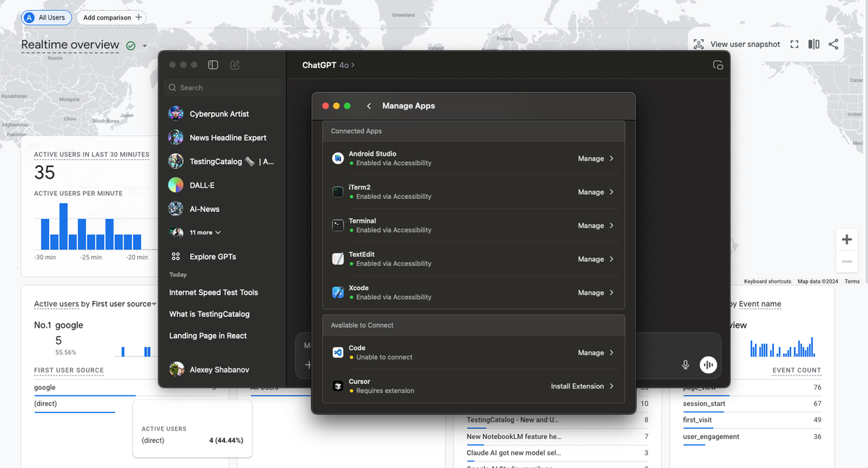
Task: Select the Internet Speed Test Tools chat
Action: tap(213, 292)
